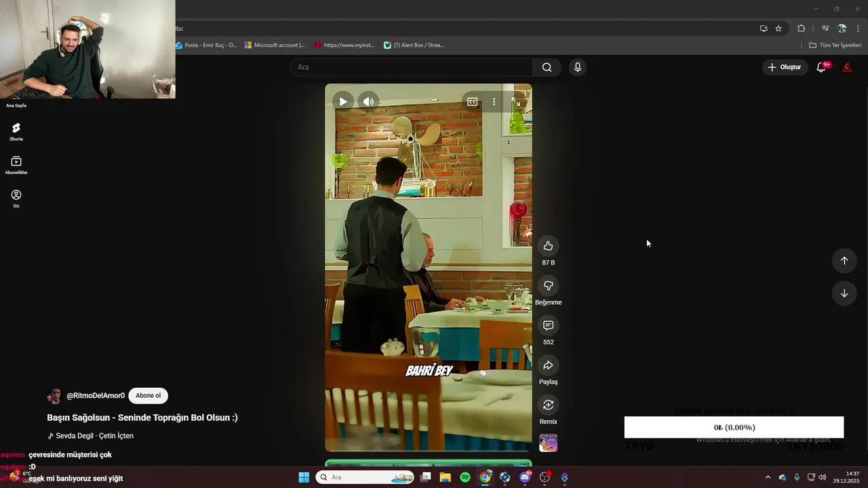Open the YouTube account avatar menu
The image size is (868, 488).
847,67
